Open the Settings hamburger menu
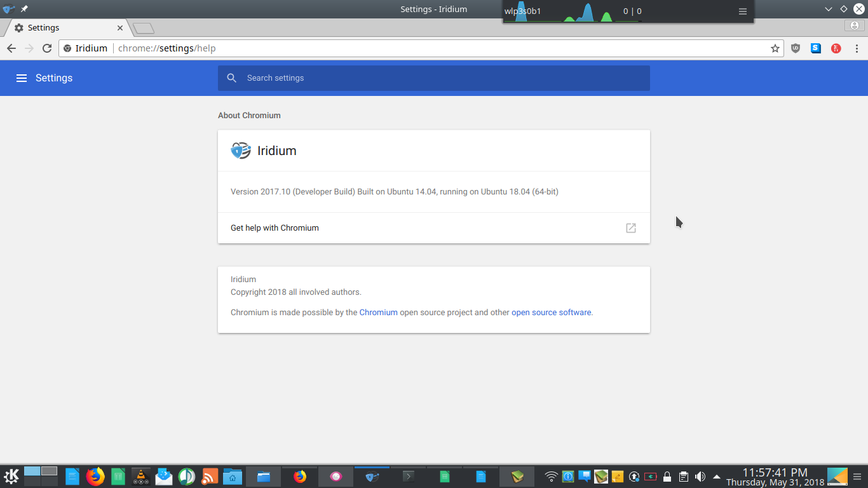This screenshot has height=488, width=868. tap(22, 78)
